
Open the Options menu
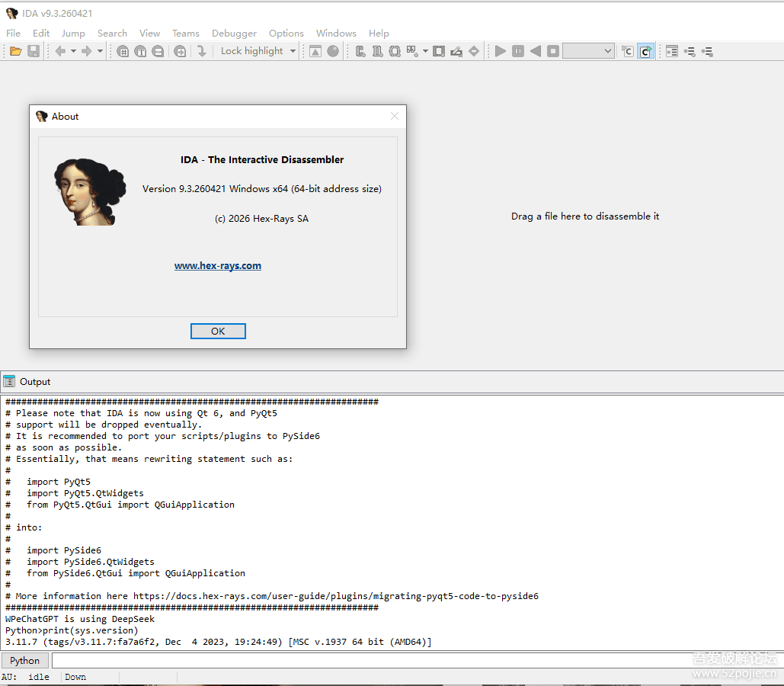pos(286,33)
